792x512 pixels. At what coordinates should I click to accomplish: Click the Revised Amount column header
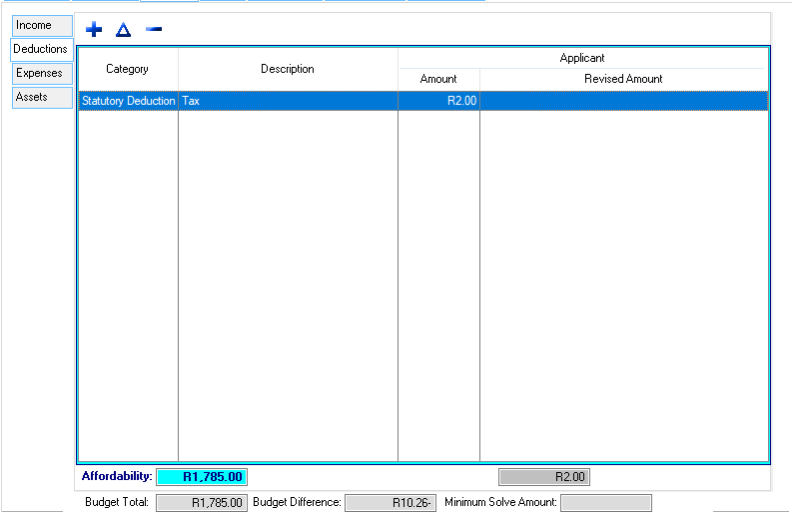click(623, 79)
